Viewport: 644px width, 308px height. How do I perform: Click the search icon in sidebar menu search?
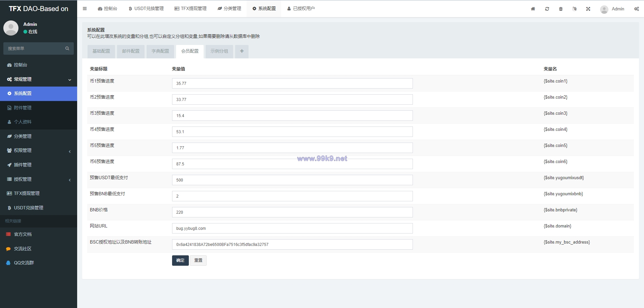pos(67,48)
